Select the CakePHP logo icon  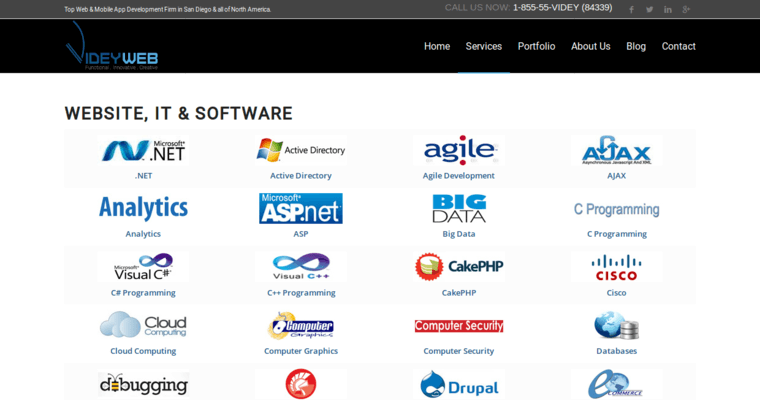point(458,267)
